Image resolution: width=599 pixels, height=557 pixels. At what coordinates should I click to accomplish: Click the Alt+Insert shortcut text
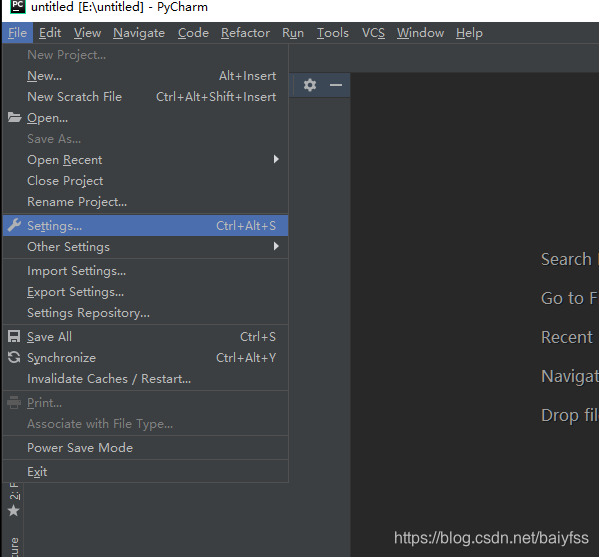point(248,76)
